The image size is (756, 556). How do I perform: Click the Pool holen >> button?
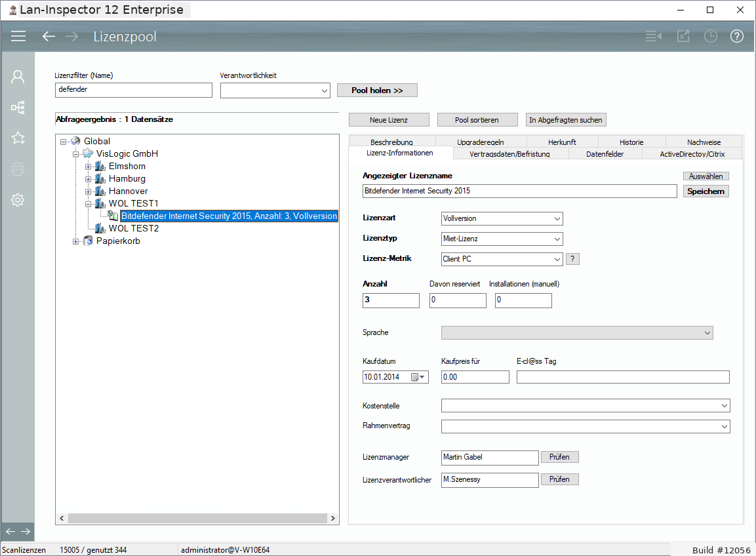pyautogui.click(x=377, y=90)
